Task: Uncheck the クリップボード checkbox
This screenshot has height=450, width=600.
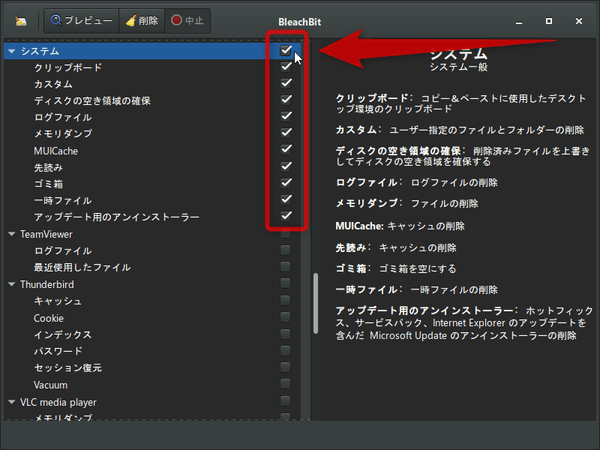Action: tap(286, 67)
